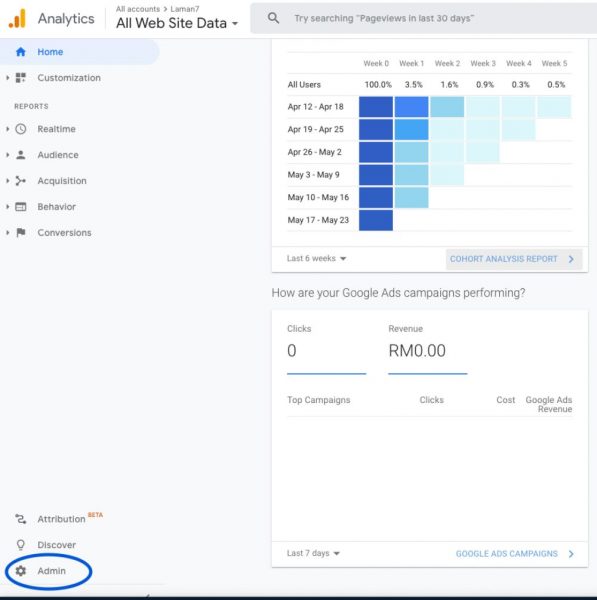Expand the Acquisition reports arrow

(x=8, y=181)
